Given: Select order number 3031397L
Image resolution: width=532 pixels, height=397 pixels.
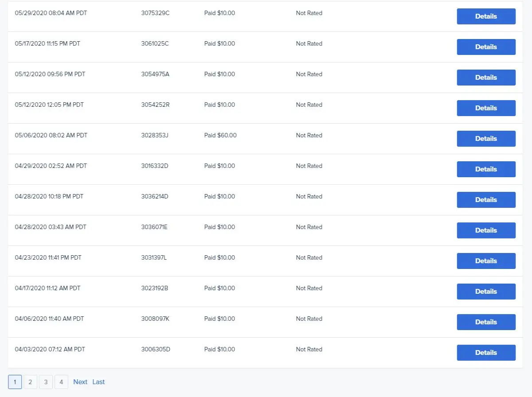Looking at the screenshot, I should 154,258.
